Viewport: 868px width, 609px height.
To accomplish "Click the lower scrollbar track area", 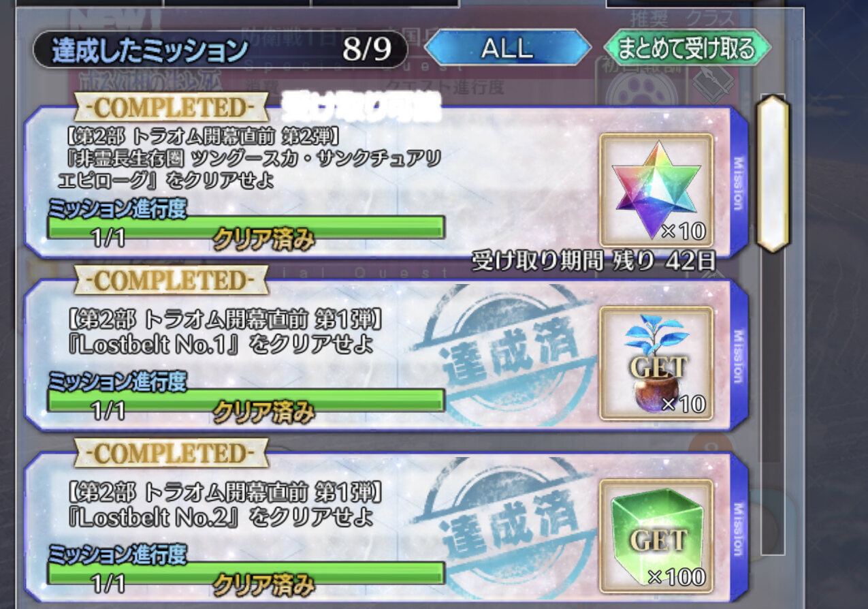I will [773, 403].
